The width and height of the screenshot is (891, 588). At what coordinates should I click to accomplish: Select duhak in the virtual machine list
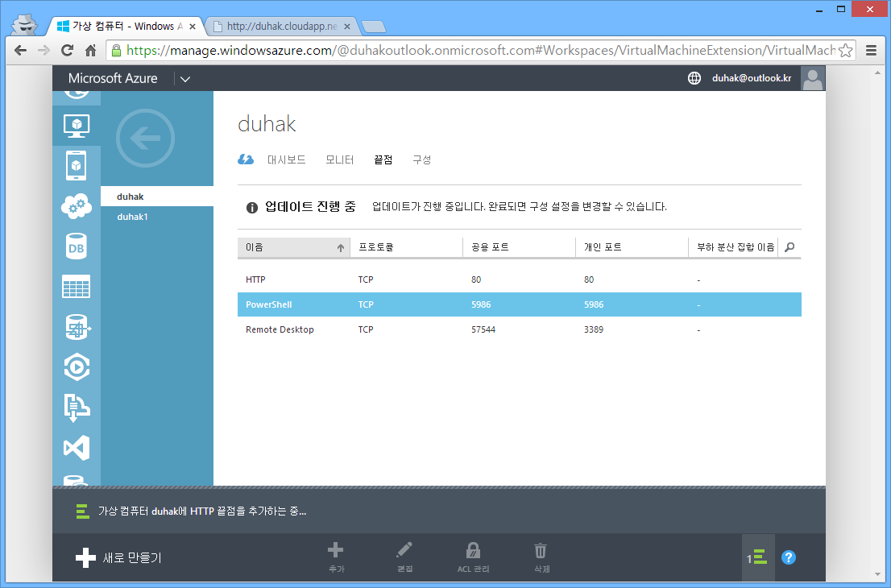(157, 197)
